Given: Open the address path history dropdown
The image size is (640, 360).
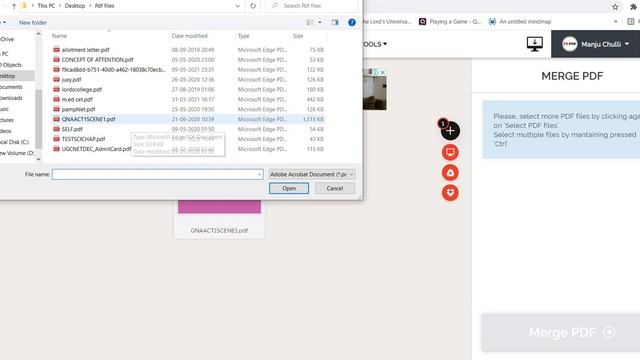Looking at the screenshot, I should point(238,6).
